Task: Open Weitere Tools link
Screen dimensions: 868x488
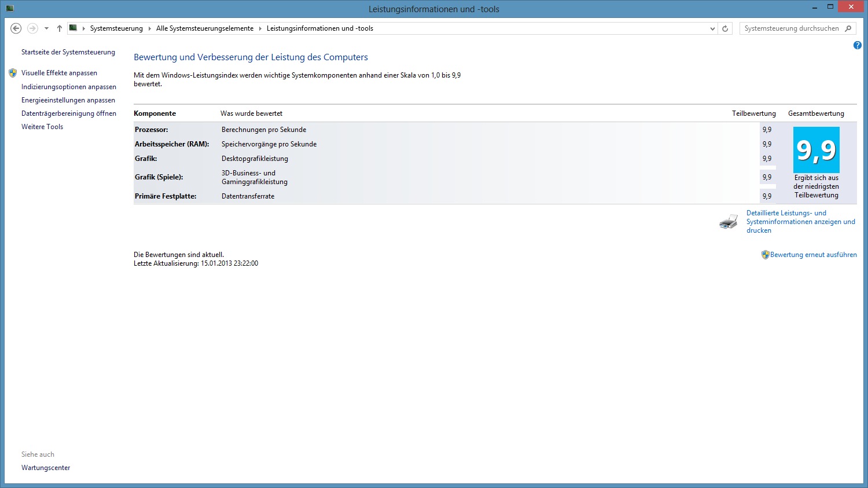Action: pos(42,127)
